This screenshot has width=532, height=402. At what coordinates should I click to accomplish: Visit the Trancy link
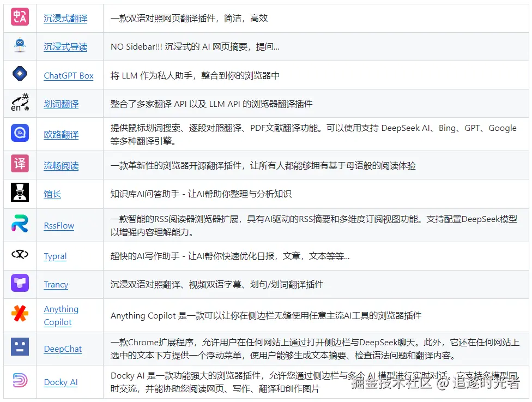(x=56, y=285)
